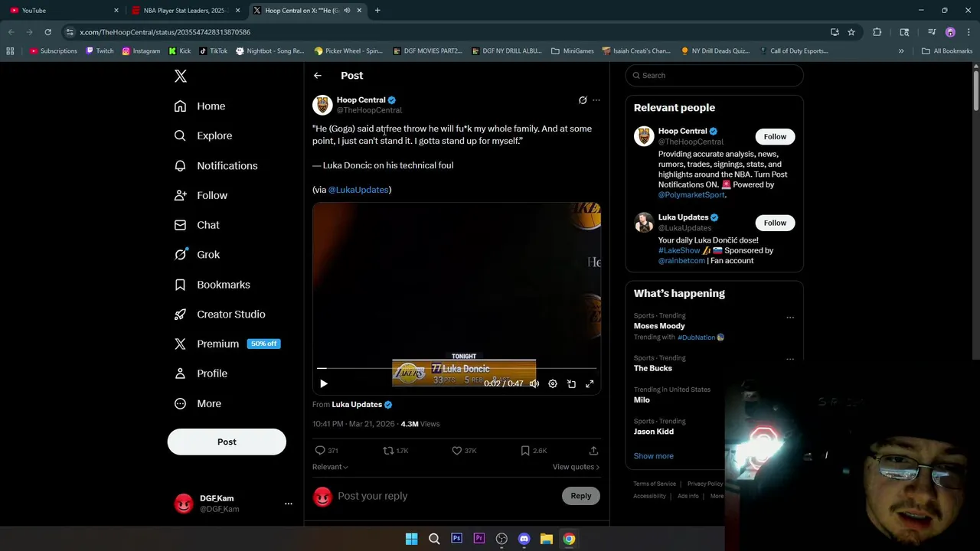Expand the Relevant replies sort dropdown
This screenshot has width=980, height=551.
(x=330, y=467)
